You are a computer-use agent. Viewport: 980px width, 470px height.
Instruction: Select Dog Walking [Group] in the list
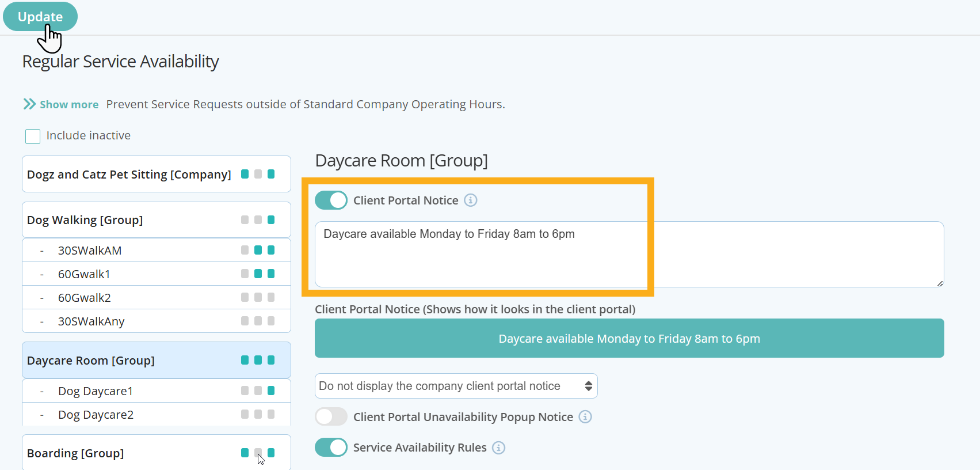(85, 220)
